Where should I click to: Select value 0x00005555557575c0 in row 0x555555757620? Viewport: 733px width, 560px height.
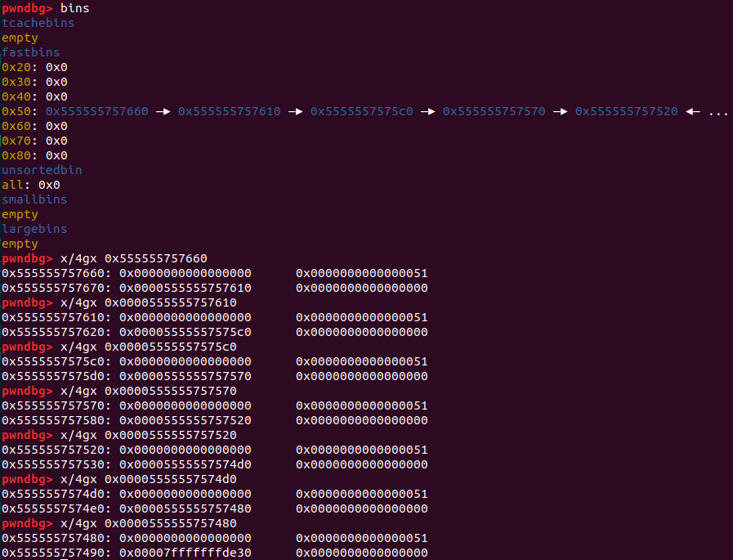[x=185, y=332]
